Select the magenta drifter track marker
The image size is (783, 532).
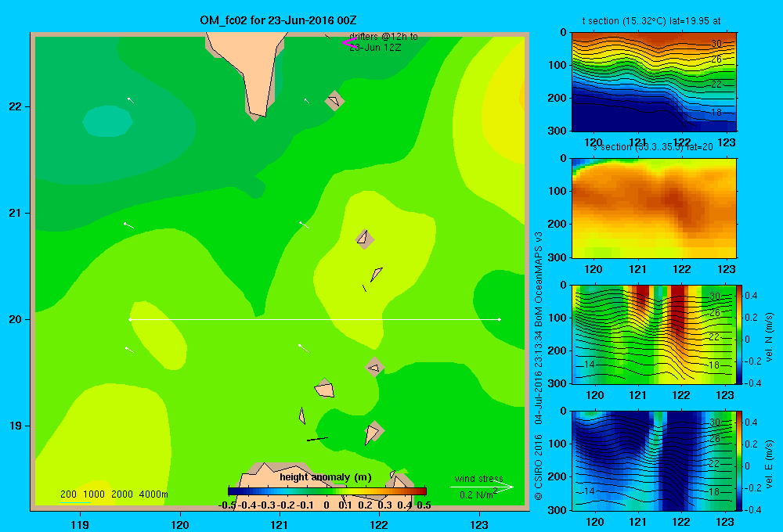coord(349,43)
